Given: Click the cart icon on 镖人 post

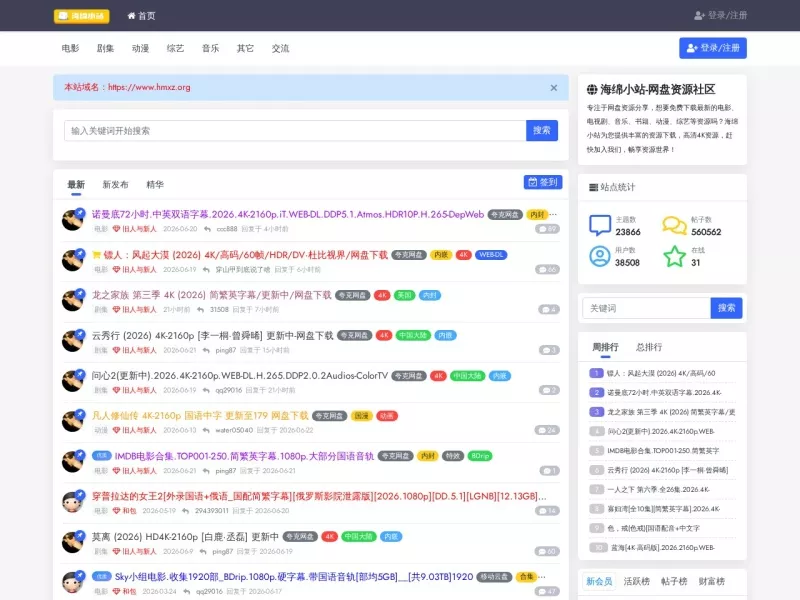Looking at the screenshot, I should pyautogui.click(x=96, y=255).
